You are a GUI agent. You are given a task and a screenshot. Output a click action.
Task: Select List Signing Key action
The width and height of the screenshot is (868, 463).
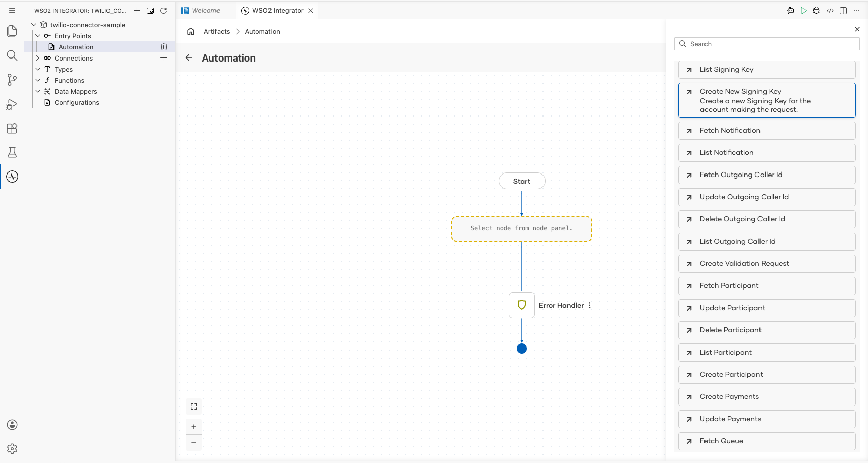[x=767, y=70]
